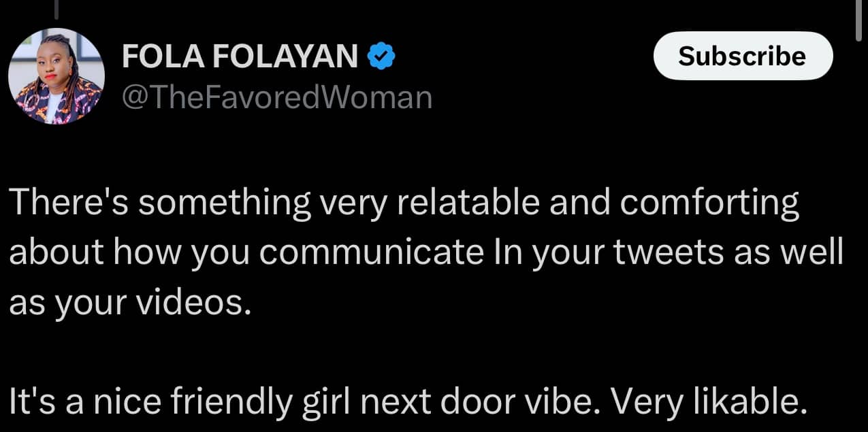Screen dimensions: 868x432
Task: Click the line starting "about how you communicate"
Action: coord(425,253)
